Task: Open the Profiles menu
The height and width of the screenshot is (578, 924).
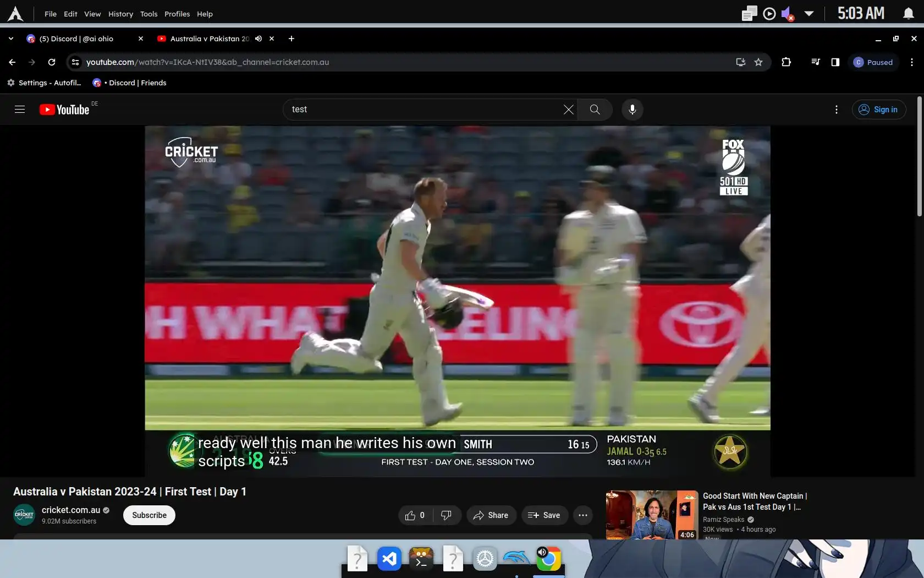Action: [177, 14]
